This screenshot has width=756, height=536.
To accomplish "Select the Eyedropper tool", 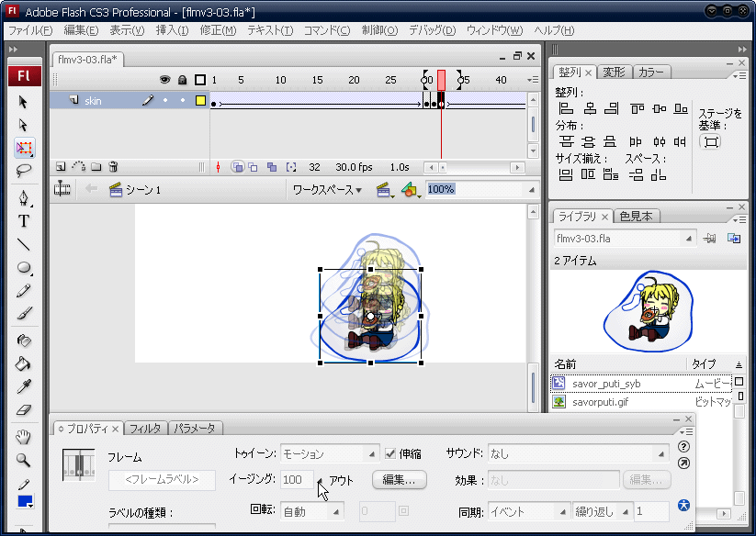I will [x=23, y=386].
